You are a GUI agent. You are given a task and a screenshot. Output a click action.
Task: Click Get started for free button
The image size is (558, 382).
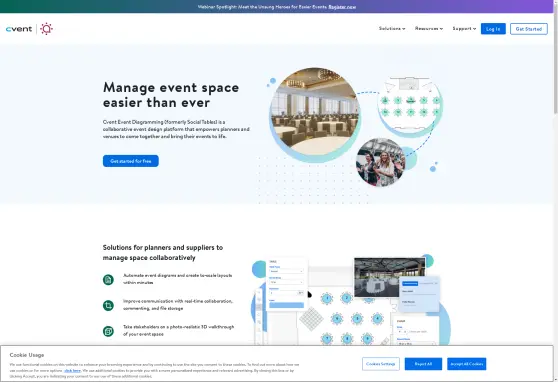point(131,161)
